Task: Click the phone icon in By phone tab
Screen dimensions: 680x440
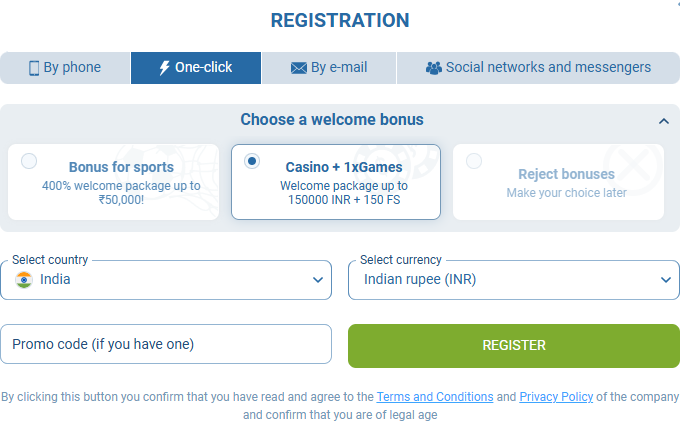Action: point(34,68)
